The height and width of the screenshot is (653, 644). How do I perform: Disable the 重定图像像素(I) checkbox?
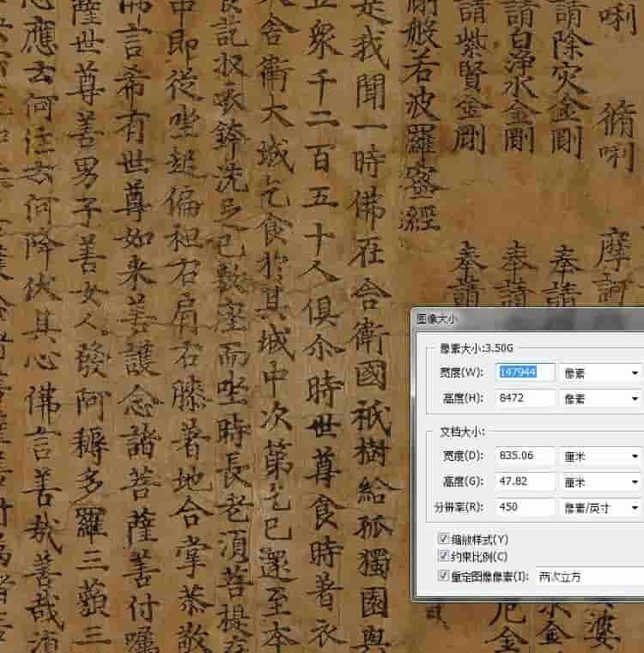tap(443, 577)
